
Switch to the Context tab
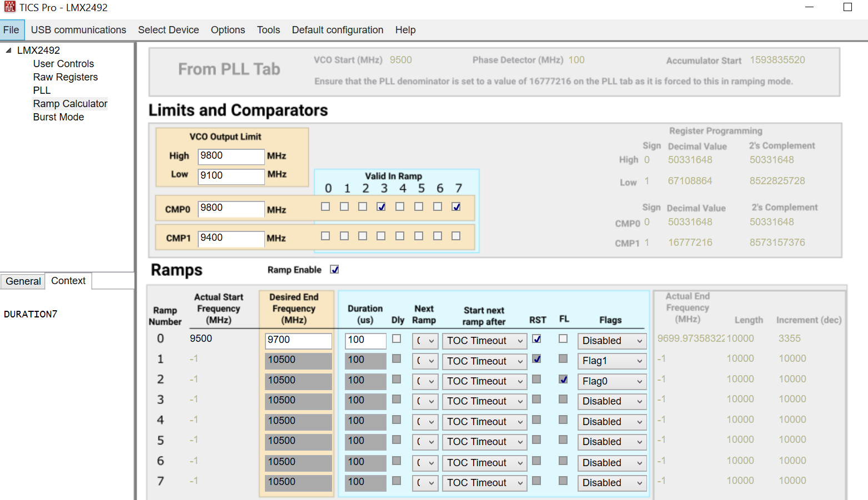(68, 281)
